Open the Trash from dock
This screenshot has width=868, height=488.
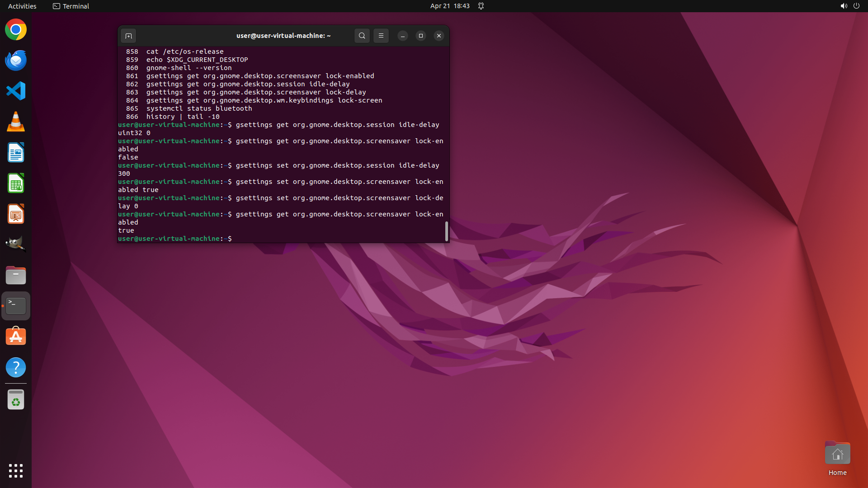tap(16, 400)
